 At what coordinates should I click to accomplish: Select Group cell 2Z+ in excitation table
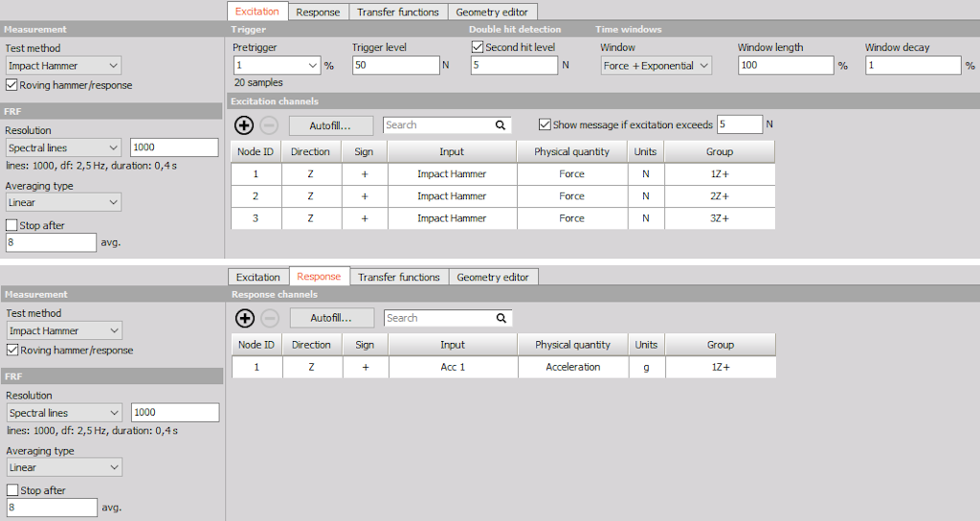coord(720,196)
